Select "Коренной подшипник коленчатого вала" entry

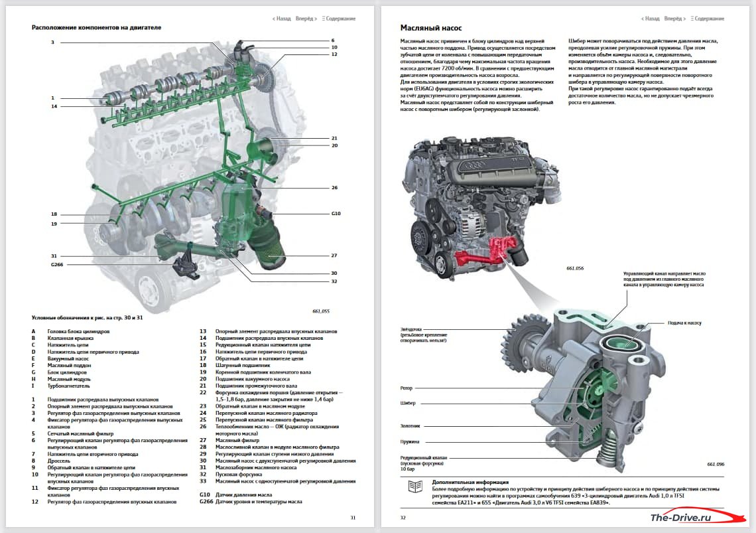[x=263, y=372]
